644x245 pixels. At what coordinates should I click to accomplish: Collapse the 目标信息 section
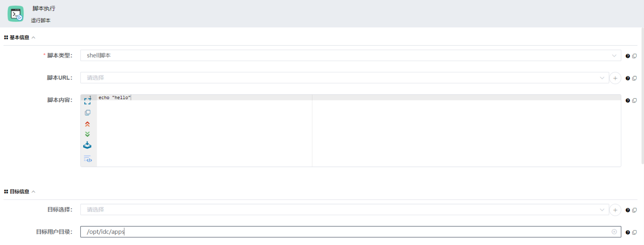[33, 192]
